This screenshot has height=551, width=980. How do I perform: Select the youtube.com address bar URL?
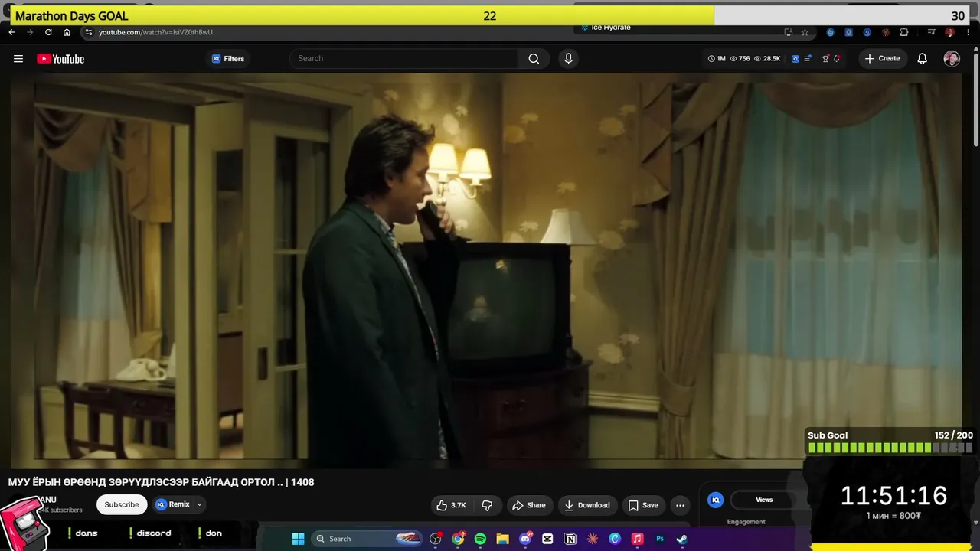coord(155,32)
